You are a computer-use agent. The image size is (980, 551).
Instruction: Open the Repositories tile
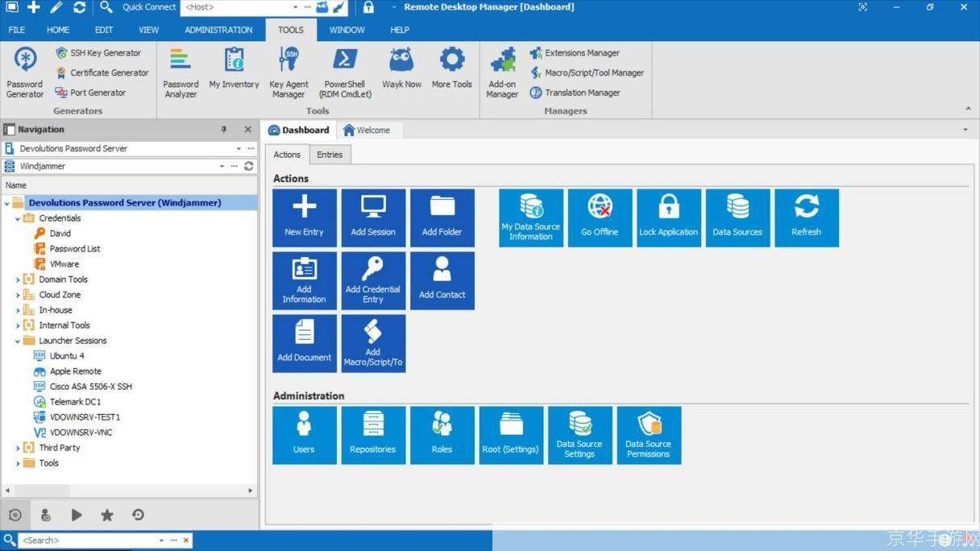tap(373, 435)
